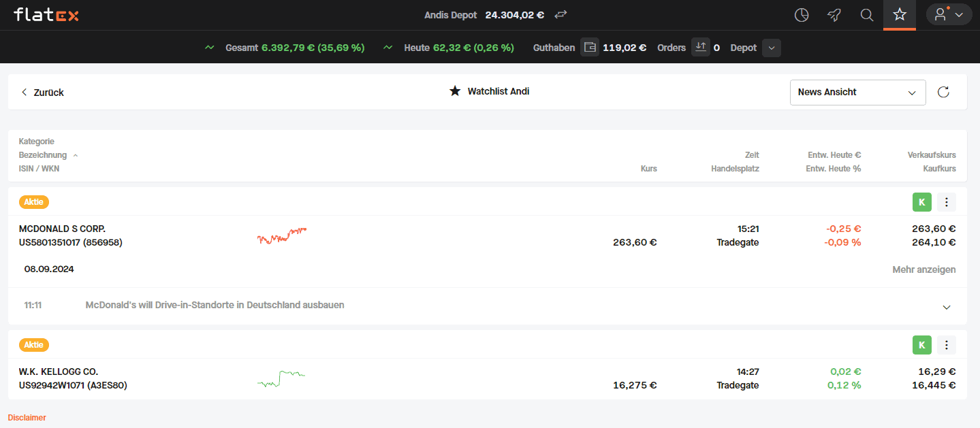Click the Guthaben wallet icon

590,48
